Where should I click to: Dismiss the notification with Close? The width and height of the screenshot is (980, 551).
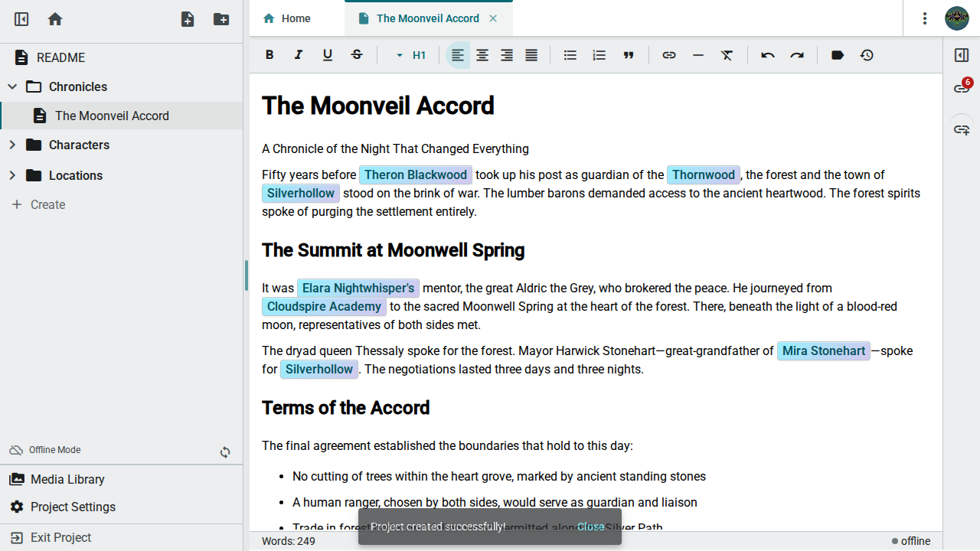590,527
